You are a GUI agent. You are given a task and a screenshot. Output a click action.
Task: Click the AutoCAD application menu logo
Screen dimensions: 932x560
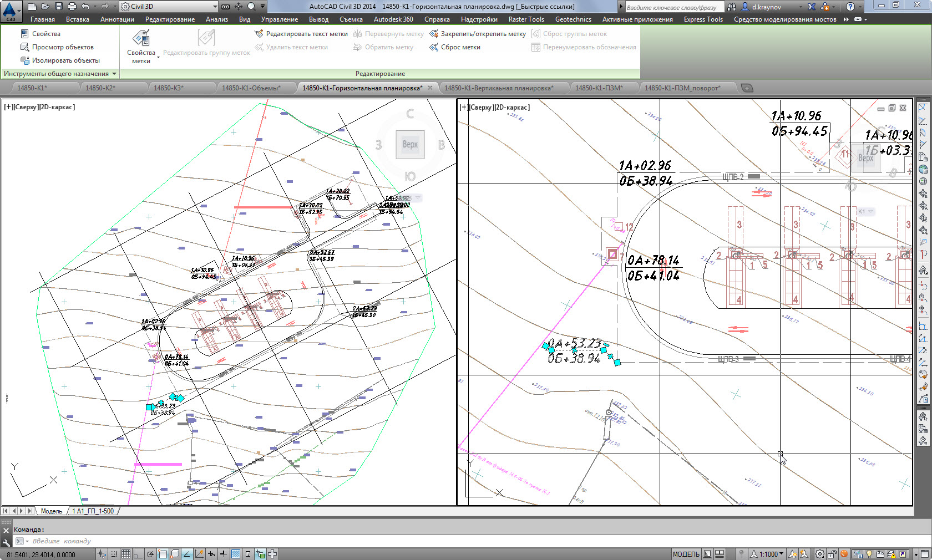(10, 10)
